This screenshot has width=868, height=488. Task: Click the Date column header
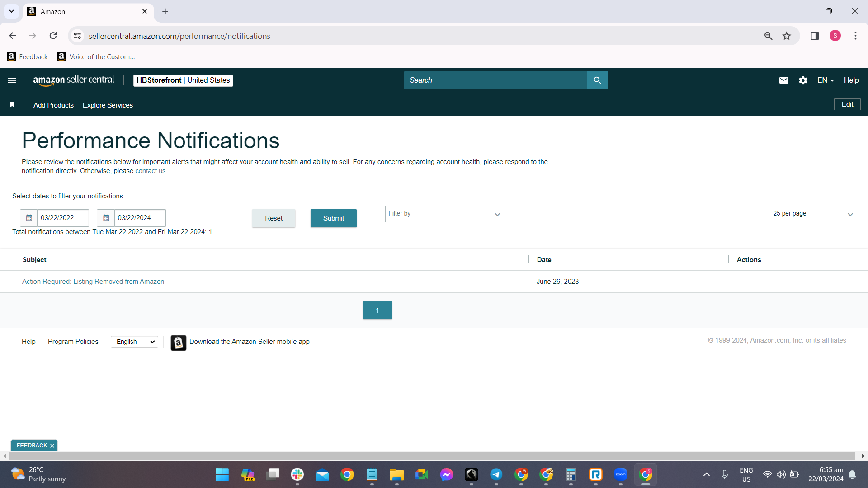[x=544, y=260]
